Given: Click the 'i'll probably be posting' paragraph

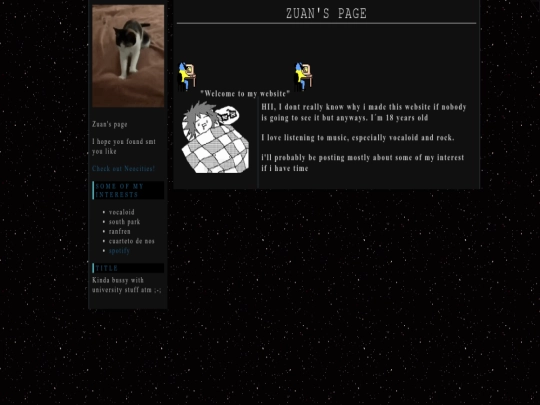Looking at the screenshot, I should pyautogui.click(x=363, y=163).
